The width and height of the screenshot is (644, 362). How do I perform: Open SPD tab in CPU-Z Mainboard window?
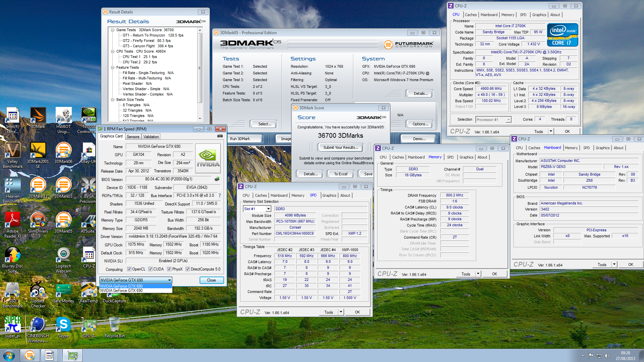click(x=586, y=148)
